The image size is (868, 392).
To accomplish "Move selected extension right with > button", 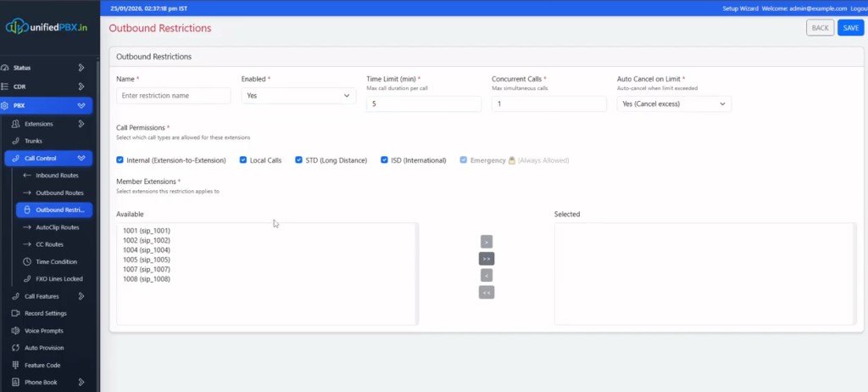I will pos(486,242).
